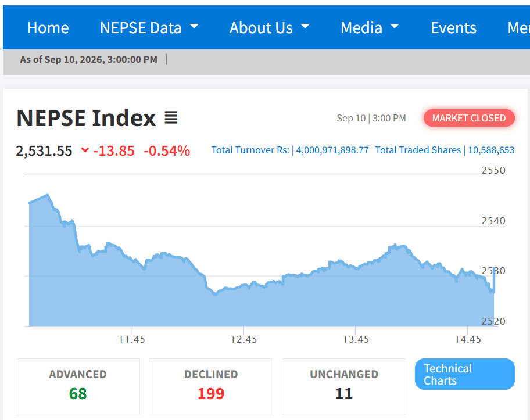Screen dimensions: 530x420
Task: Open the DECLINED 199 stocks card
Action: [211, 386]
